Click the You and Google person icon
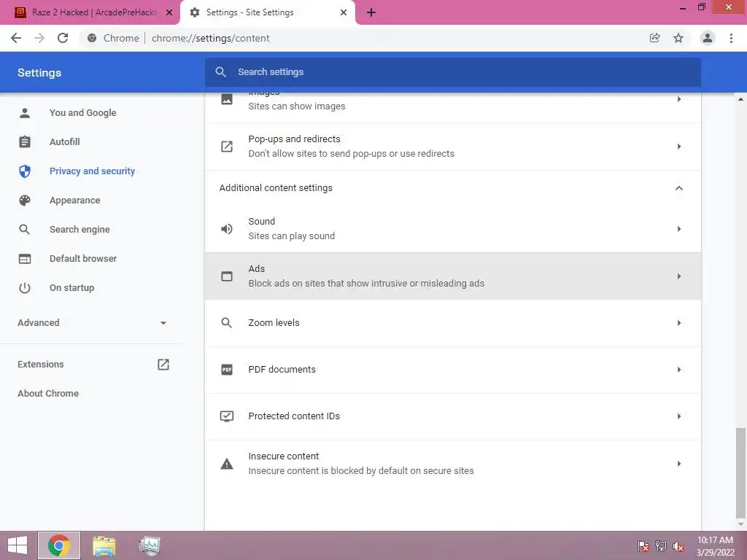The image size is (747, 560). (25, 113)
